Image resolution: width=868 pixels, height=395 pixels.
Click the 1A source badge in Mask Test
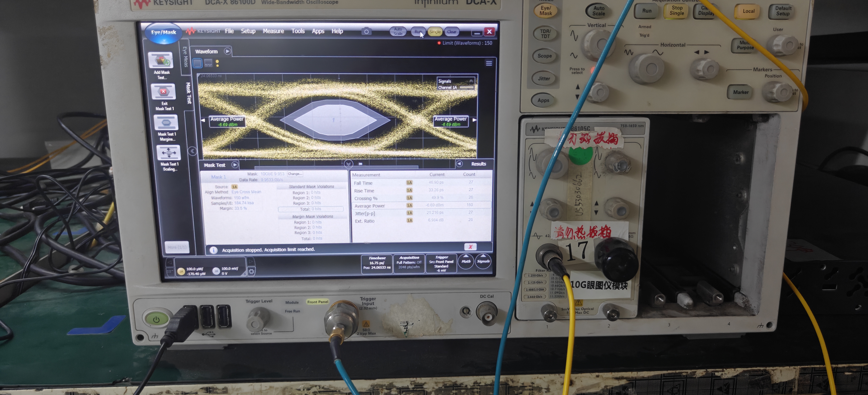tap(235, 187)
